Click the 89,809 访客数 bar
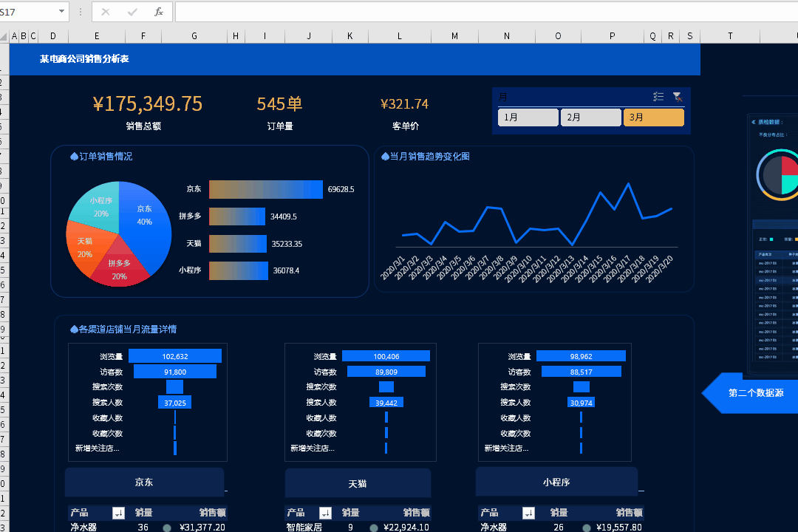The image size is (798, 532). [x=386, y=372]
